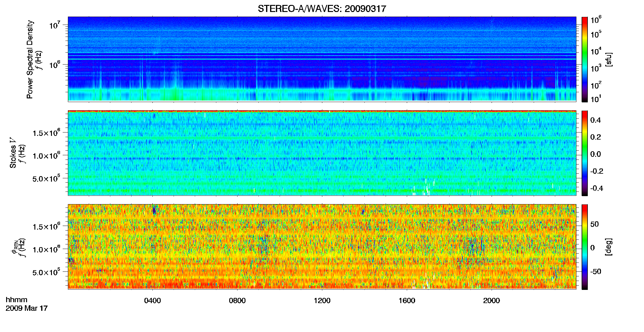Click the phi RTN spectrogram panel
Screen dimensions: 644x332
point(322,247)
